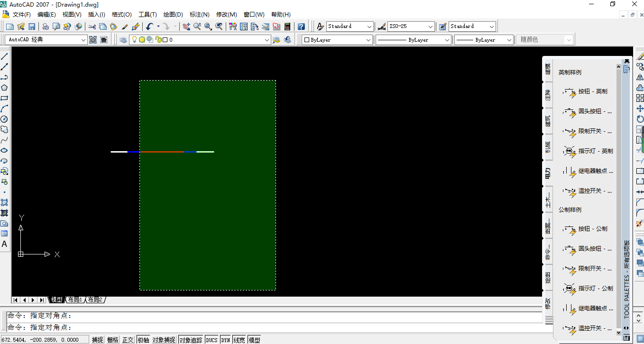Open the 修改(M) menu
Viewport: 644px width, 344px height.
(x=226, y=15)
